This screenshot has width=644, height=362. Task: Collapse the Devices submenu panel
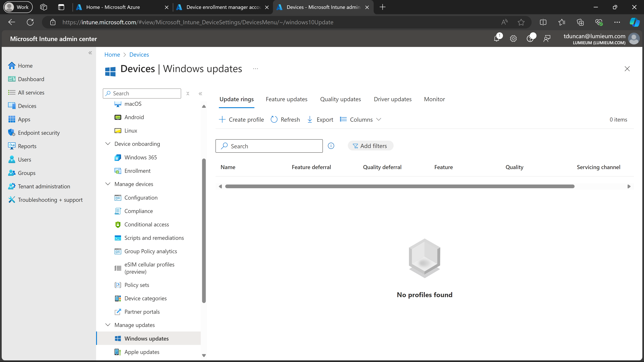[200, 94]
